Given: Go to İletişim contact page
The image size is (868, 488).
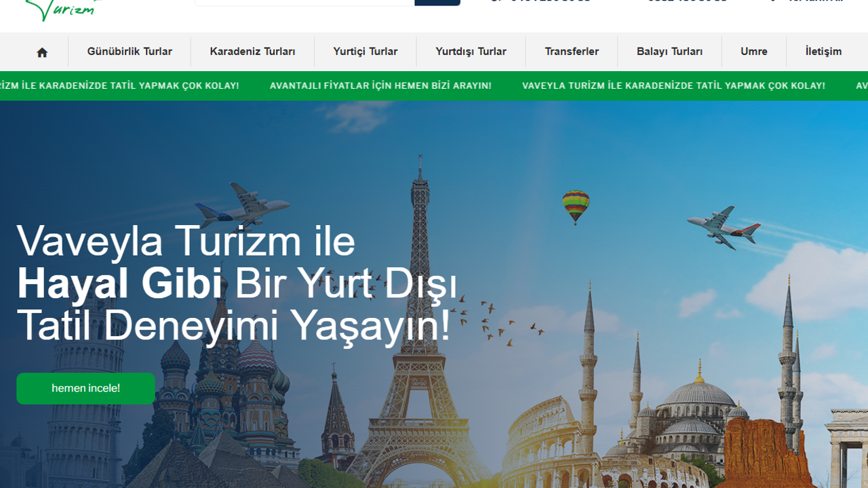Looking at the screenshot, I should (x=823, y=52).
